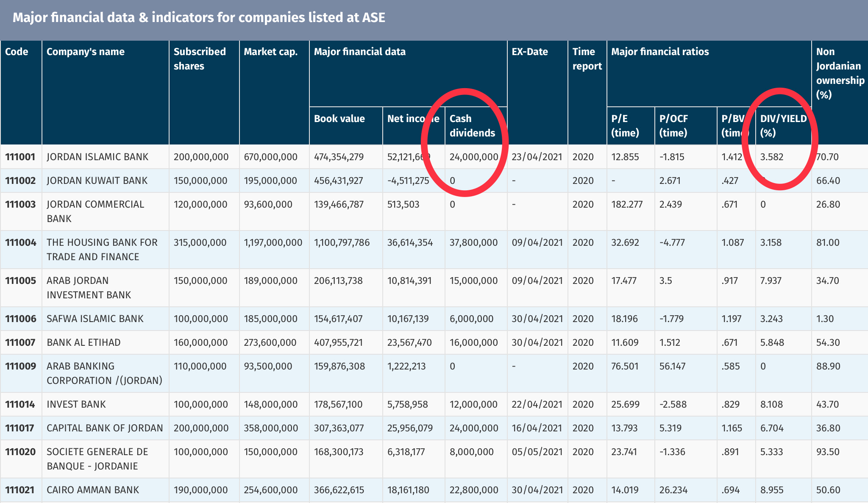Select JORDAN COMMERCIAL BANK name
Screen dimensions: 868x503
point(95,211)
